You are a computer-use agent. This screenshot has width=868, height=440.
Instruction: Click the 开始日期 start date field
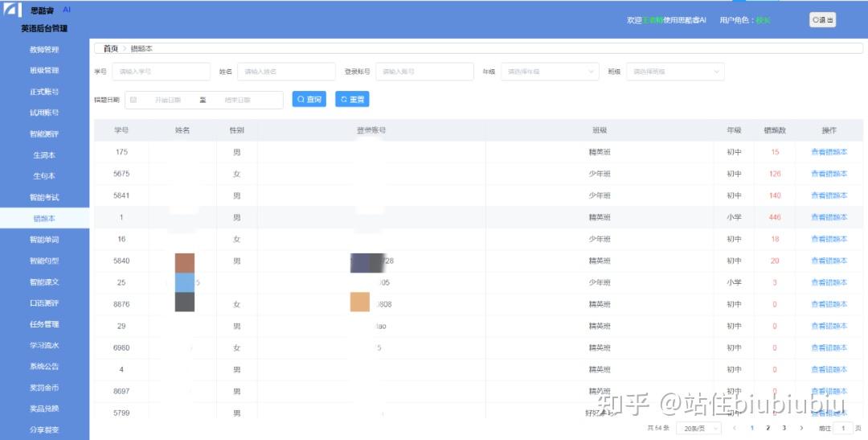coord(168,101)
